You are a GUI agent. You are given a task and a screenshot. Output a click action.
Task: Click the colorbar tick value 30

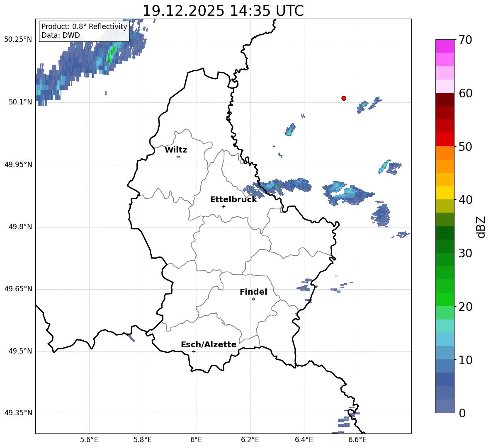point(465,253)
